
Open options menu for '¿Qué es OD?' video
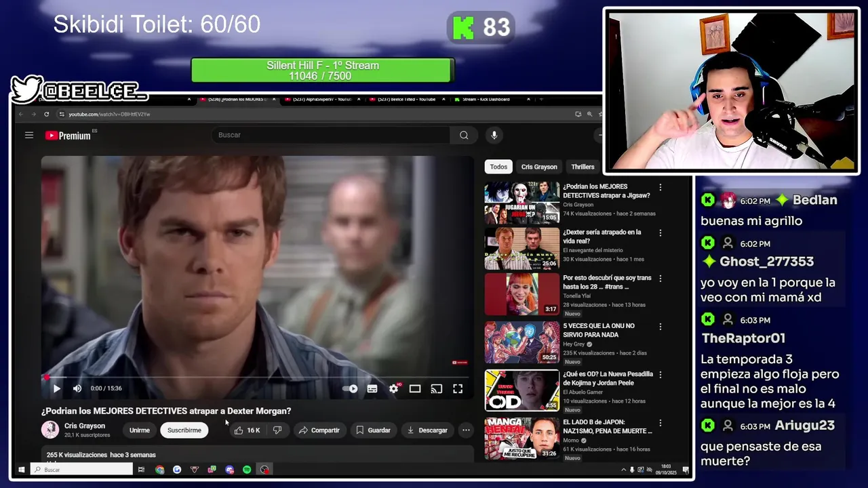click(660, 374)
